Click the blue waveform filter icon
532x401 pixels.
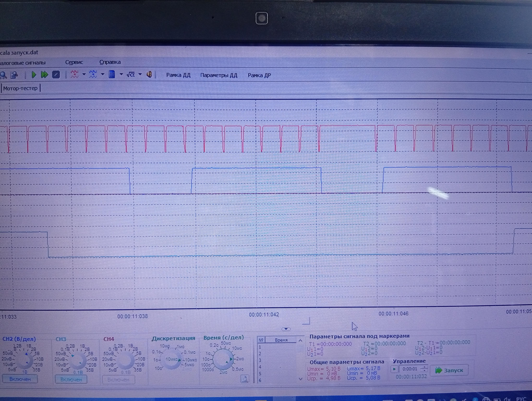coord(93,74)
